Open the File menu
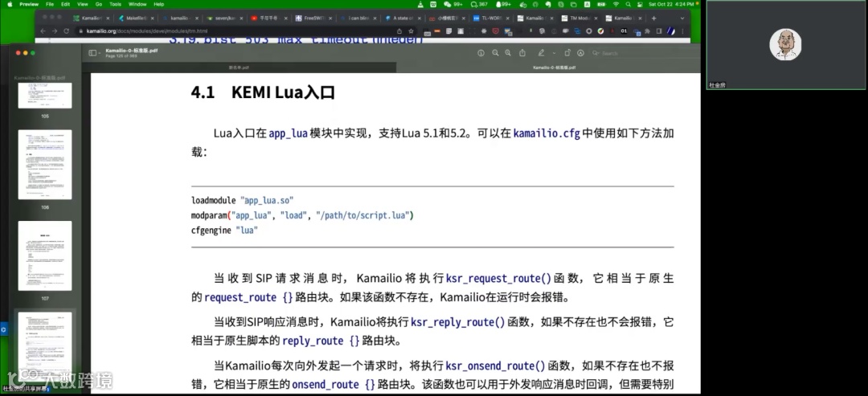 point(50,4)
